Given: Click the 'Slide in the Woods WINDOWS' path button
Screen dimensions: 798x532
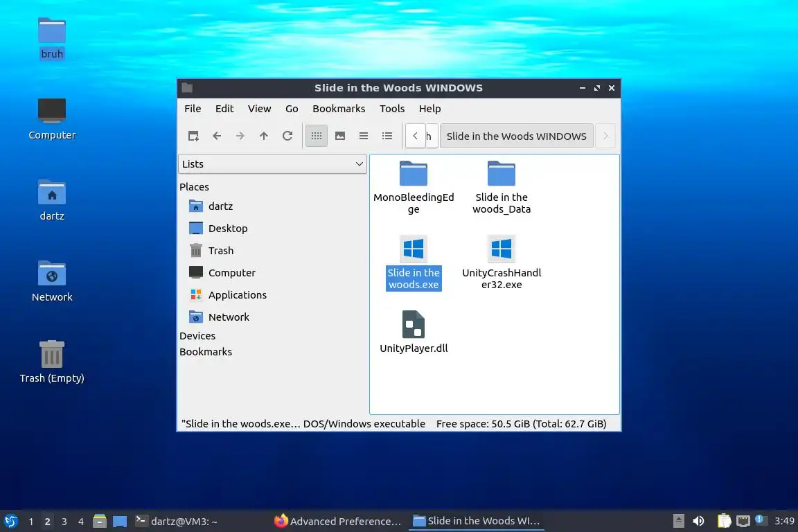Looking at the screenshot, I should point(517,136).
